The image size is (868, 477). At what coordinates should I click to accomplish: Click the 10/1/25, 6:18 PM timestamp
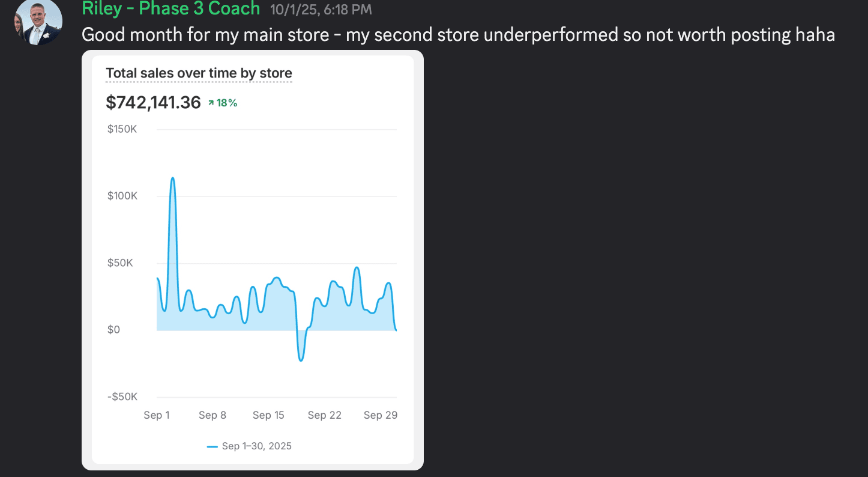coord(321,10)
